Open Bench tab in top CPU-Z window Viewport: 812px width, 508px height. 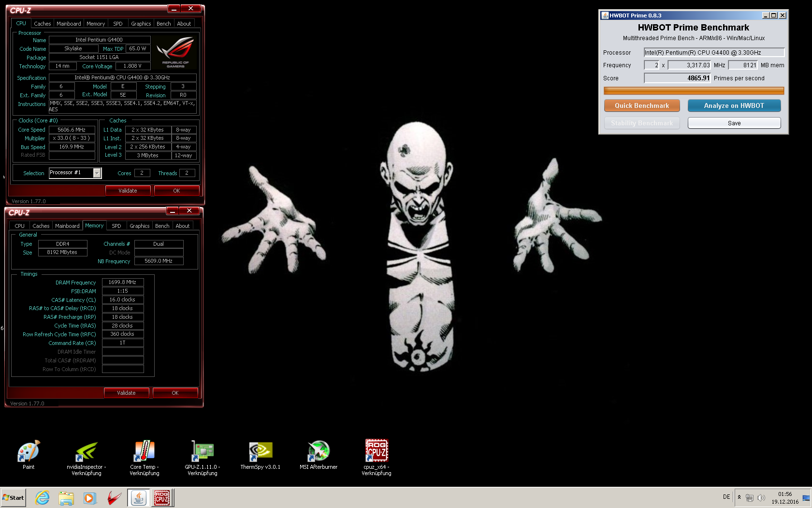(x=164, y=24)
